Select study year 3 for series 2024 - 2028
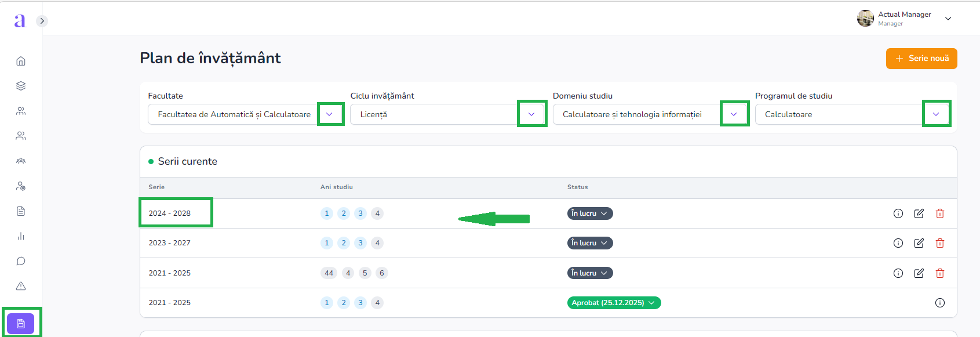This screenshot has height=337, width=980. pyautogui.click(x=360, y=213)
